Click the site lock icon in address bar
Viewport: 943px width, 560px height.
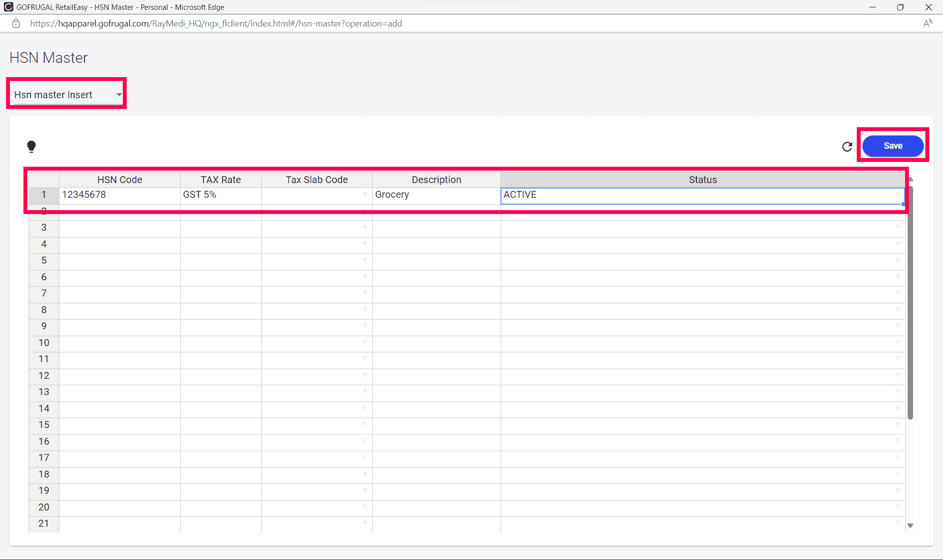16,24
